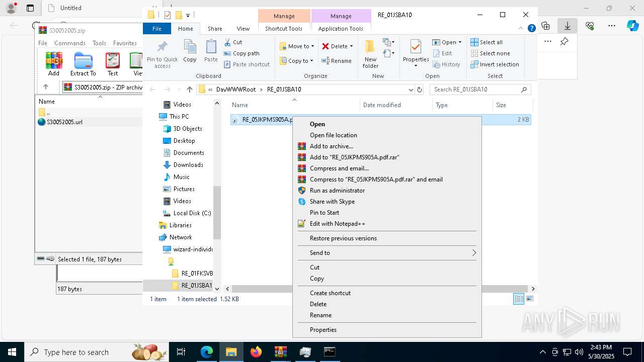Choose Restore previous versions
The width and height of the screenshot is (644, 362).
[x=386, y=238]
